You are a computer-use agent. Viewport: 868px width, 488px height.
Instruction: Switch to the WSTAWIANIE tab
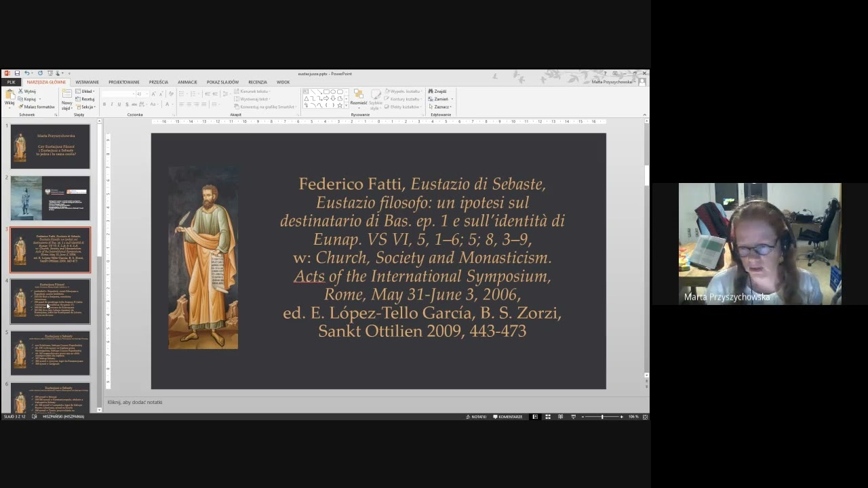coord(87,82)
